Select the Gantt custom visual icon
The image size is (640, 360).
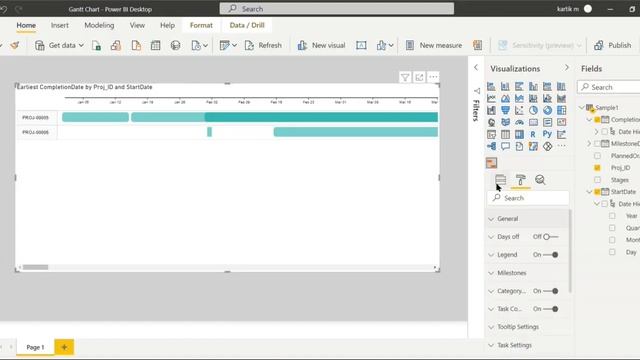coord(491,163)
